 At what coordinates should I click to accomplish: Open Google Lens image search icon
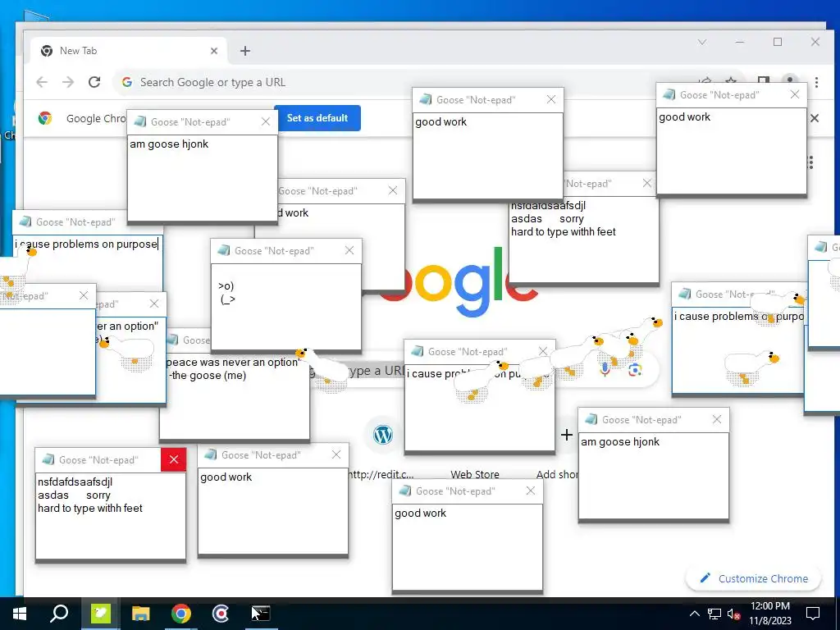pos(636,370)
